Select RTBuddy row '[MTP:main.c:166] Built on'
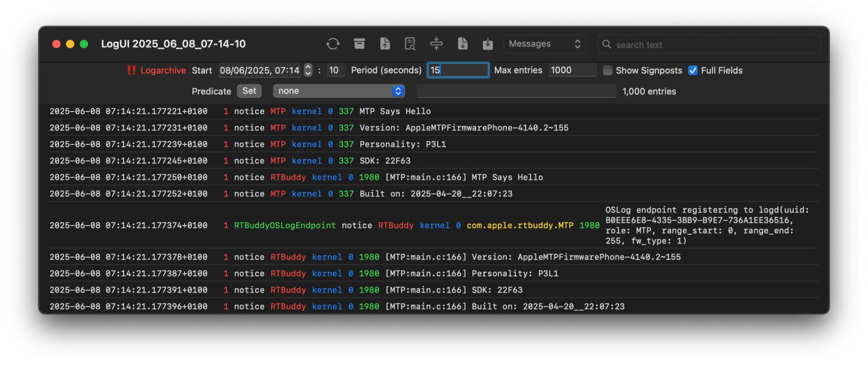The width and height of the screenshot is (868, 365). click(433, 306)
